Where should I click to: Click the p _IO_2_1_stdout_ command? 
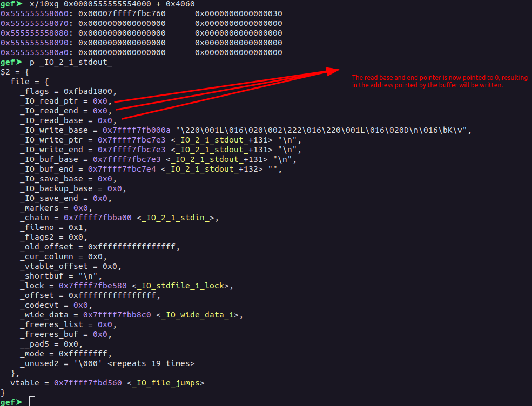point(71,63)
